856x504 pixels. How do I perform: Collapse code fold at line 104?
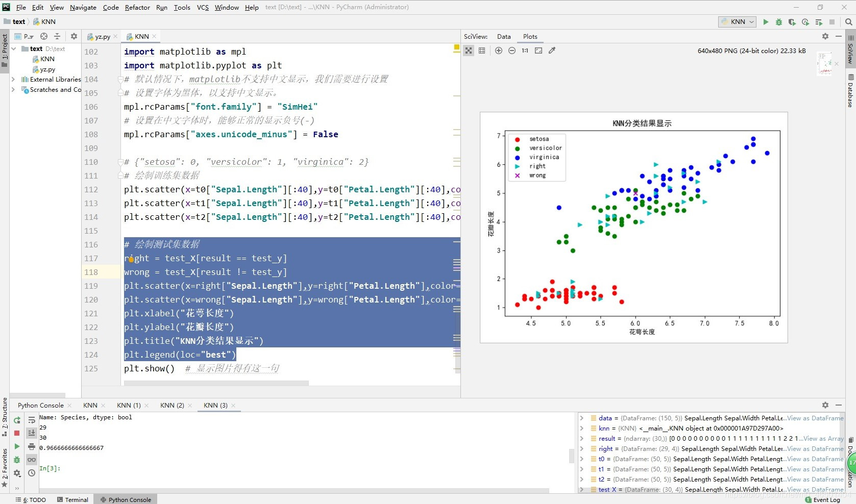click(x=120, y=80)
